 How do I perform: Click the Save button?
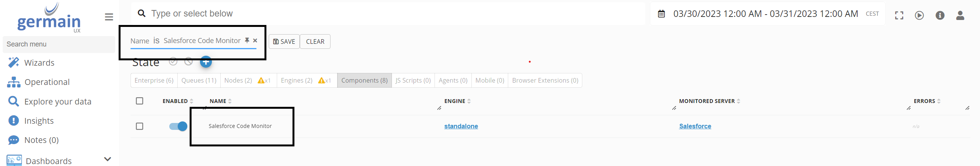[x=284, y=41]
